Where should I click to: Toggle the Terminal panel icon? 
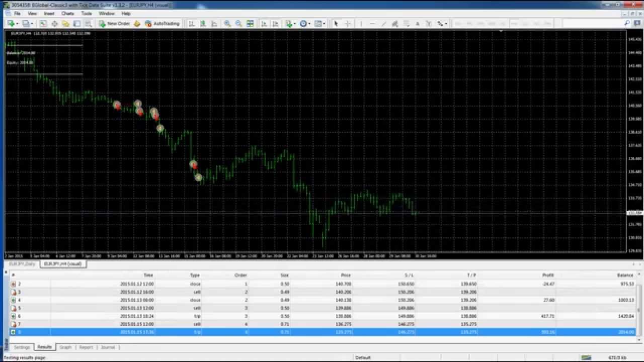pos(77,24)
